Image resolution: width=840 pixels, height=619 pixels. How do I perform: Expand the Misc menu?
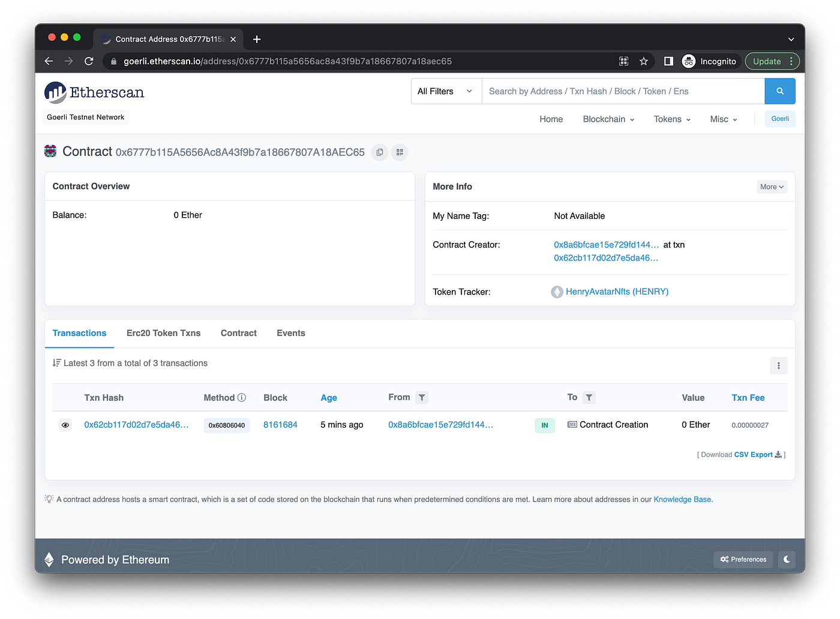(724, 119)
